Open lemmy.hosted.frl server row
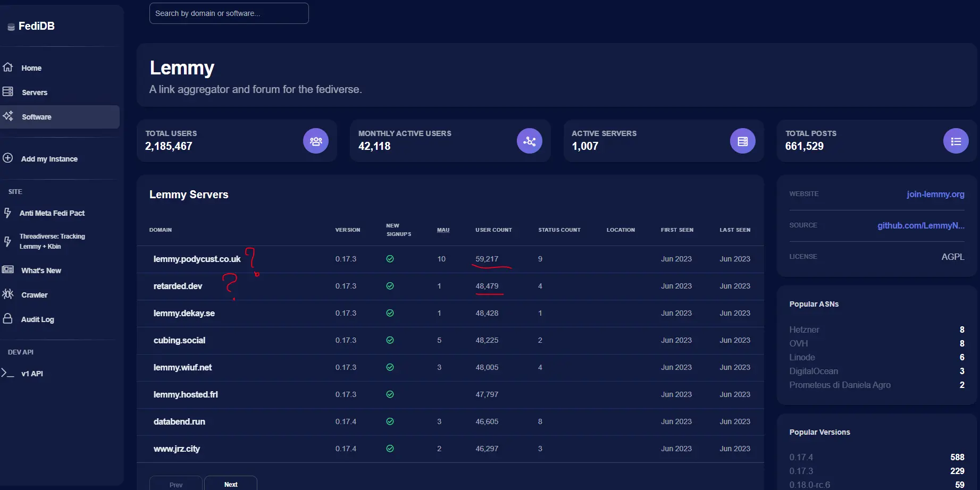The image size is (980, 490). tap(450, 395)
